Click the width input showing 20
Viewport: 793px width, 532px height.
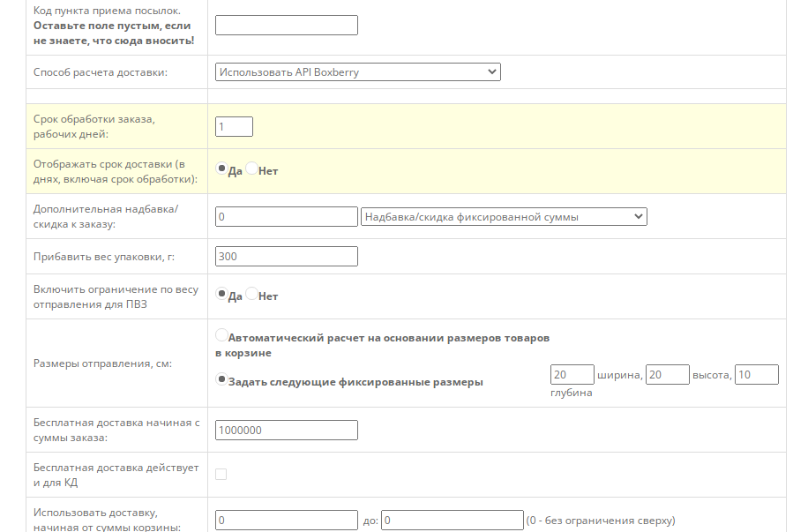click(572, 374)
